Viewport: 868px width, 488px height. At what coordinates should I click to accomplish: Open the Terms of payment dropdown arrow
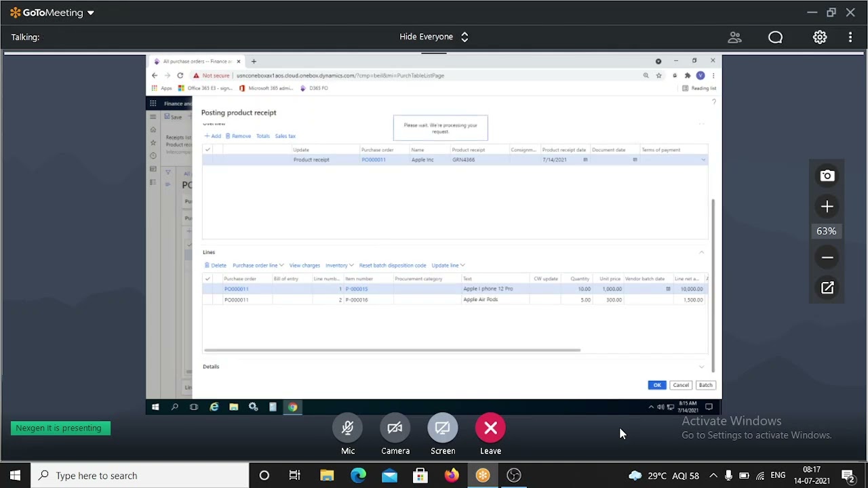(x=703, y=160)
